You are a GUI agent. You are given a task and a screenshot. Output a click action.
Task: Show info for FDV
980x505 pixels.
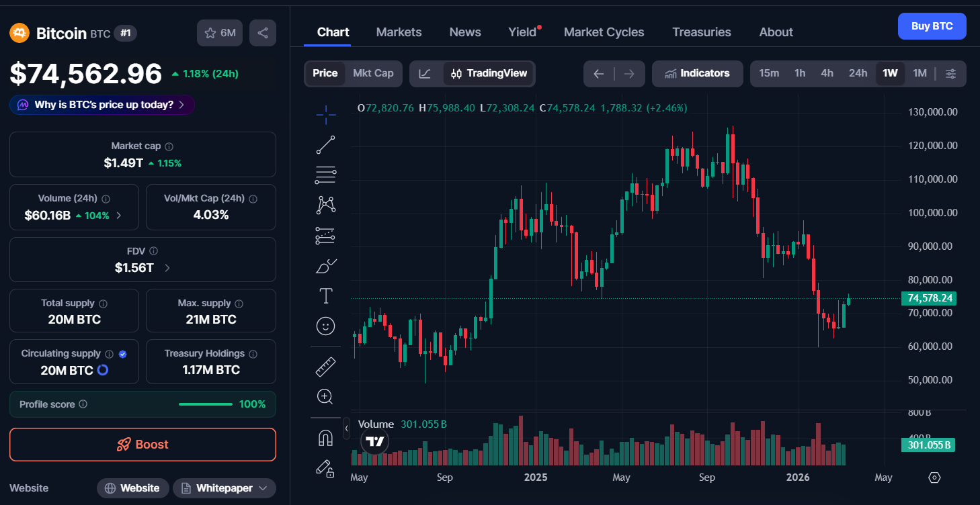153,251
